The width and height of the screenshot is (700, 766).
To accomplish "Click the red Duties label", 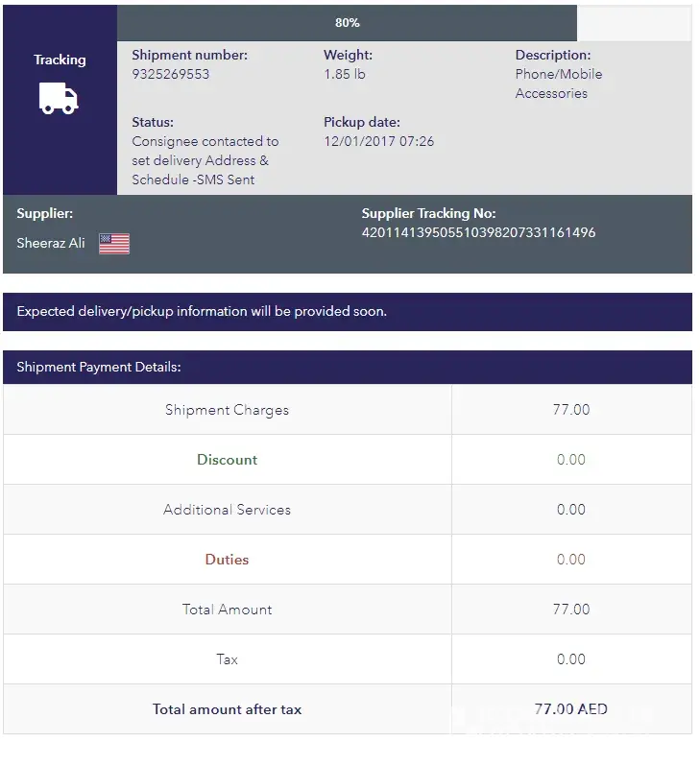I will coord(227,560).
